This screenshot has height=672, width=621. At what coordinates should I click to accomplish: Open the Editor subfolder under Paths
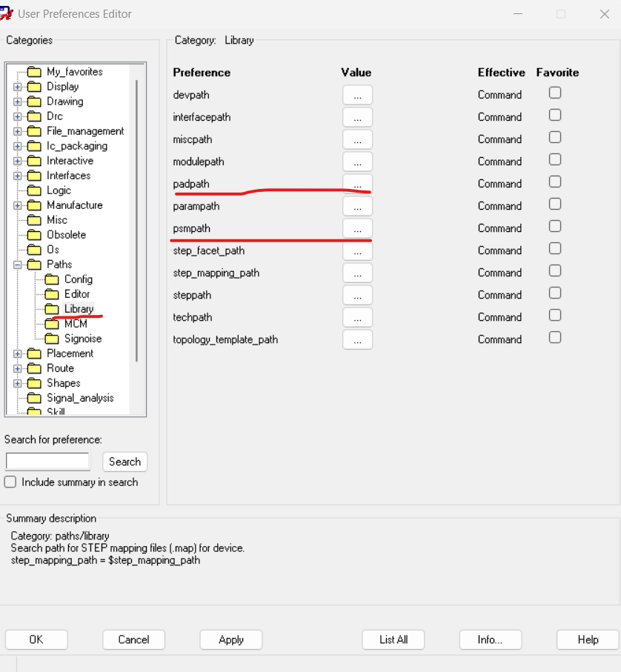(77, 294)
